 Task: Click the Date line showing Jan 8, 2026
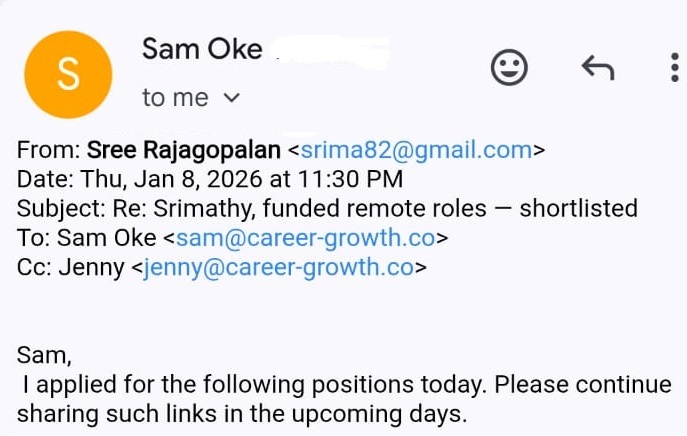click(210, 181)
